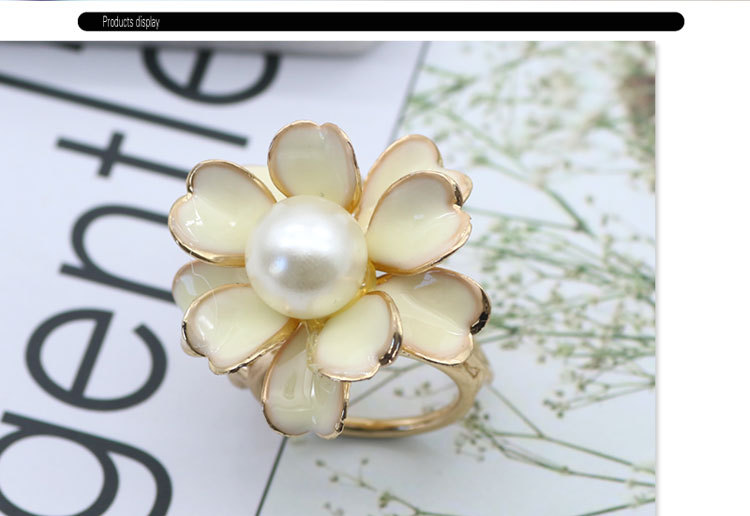750x516 pixels.
Task: Click the 'Products display' header text
Action: [131, 22]
